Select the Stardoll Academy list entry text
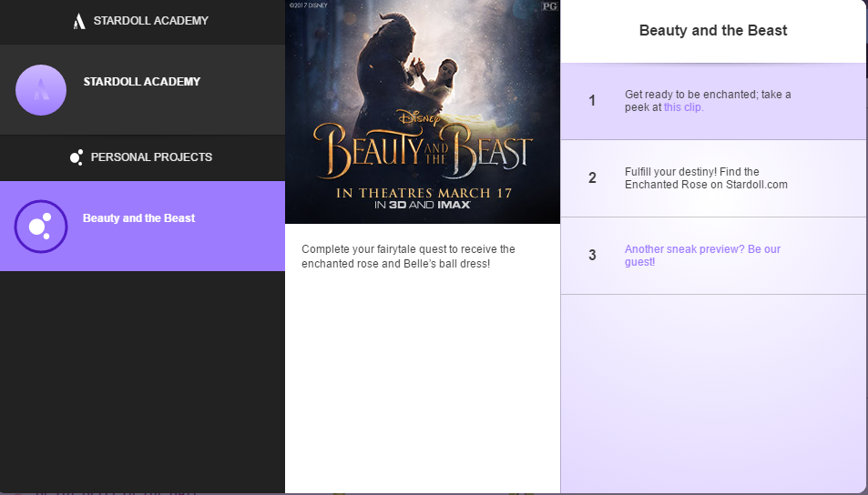This screenshot has height=495, width=868. coord(142,82)
